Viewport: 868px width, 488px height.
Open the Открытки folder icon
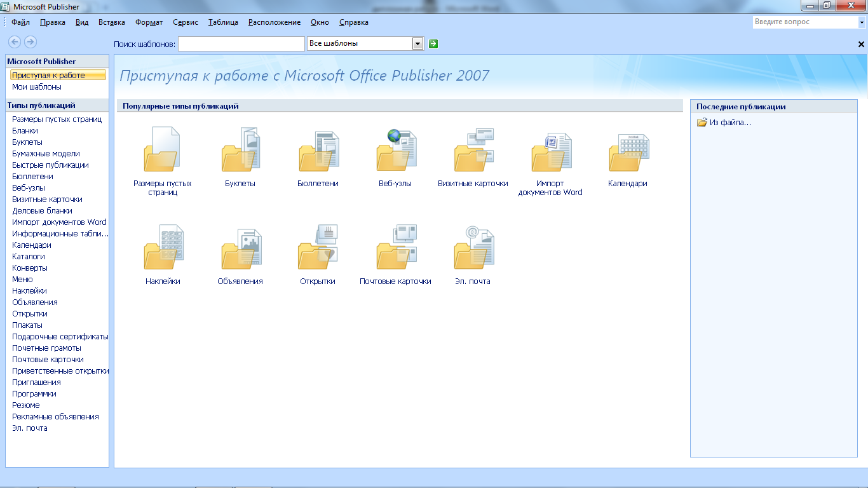click(318, 247)
